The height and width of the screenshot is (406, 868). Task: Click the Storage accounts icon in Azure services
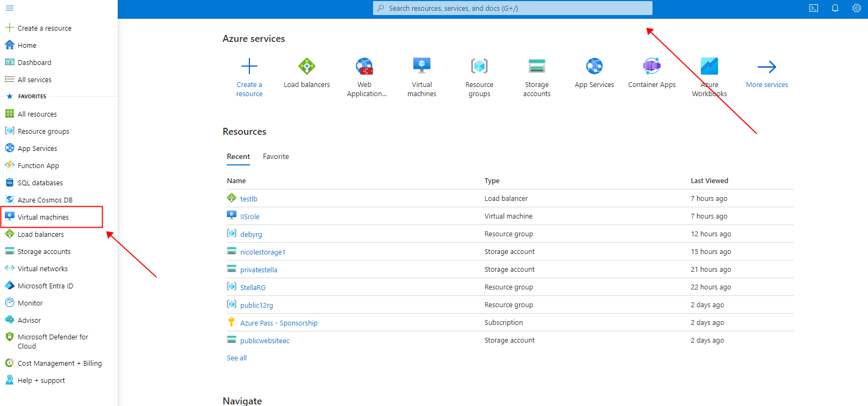tap(537, 67)
